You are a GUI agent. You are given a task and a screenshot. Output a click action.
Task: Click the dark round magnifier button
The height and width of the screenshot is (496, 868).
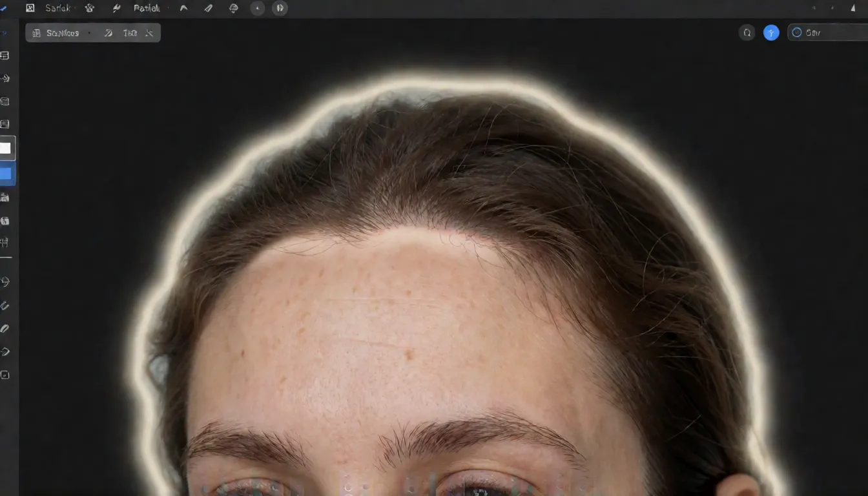pos(747,32)
